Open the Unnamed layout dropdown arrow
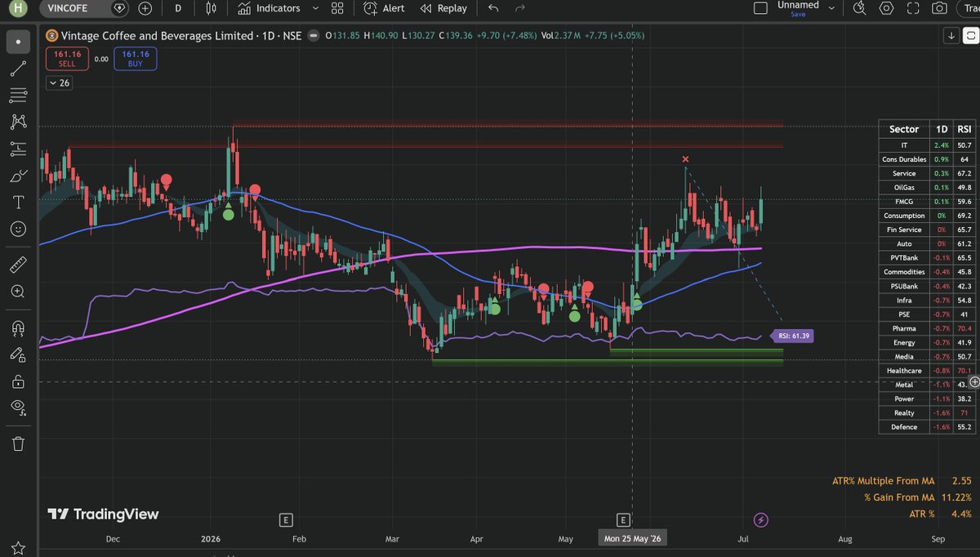This screenshot has height=557, width=980. coord(831,8)
